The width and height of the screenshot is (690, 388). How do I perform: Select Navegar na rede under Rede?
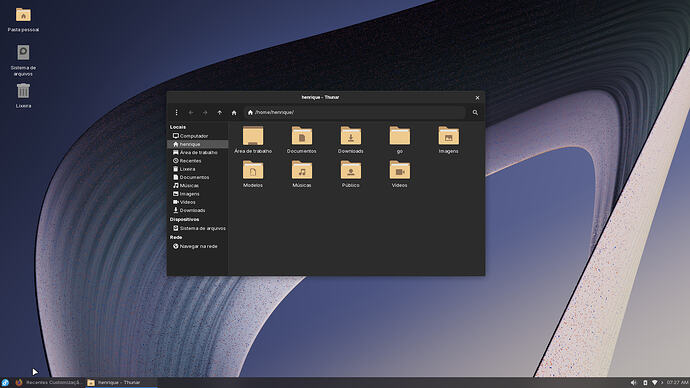198,246
